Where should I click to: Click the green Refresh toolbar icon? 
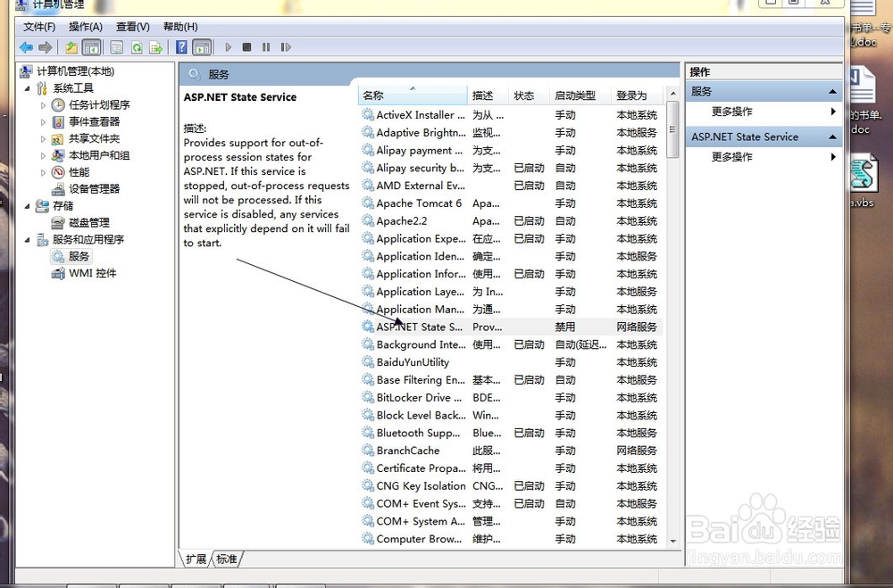click(137, 47)
